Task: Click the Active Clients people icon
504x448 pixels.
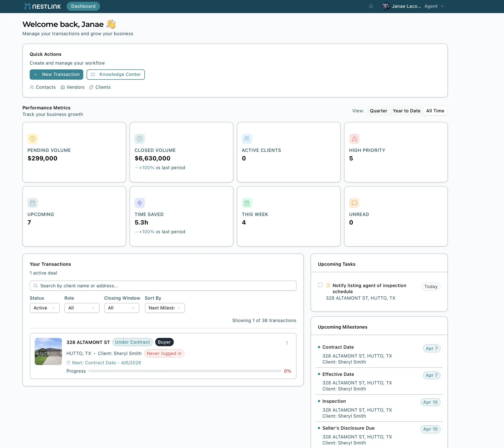Action: pyautogui.click(x=247, y=139)
